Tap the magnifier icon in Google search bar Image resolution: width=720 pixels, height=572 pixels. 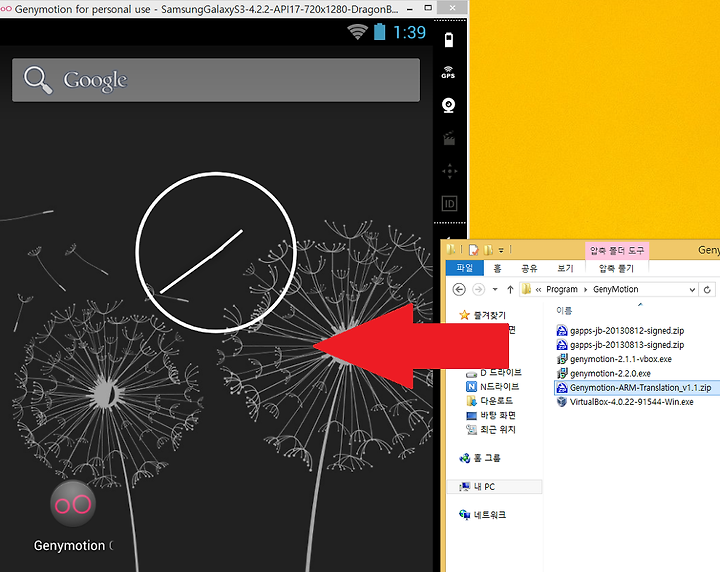[38, 80]
